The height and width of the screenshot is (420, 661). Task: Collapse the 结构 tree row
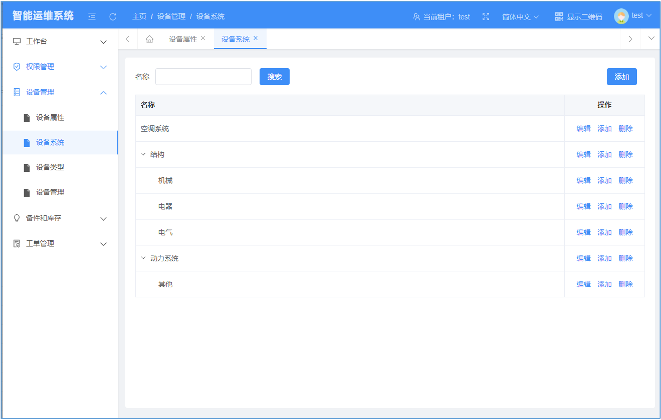coord(143,154)
